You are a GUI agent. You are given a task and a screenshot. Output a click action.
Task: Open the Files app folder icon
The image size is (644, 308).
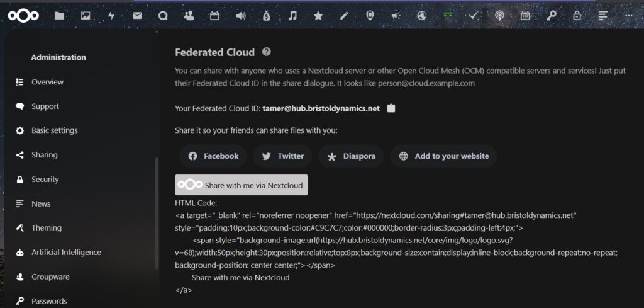pos(59,16)
